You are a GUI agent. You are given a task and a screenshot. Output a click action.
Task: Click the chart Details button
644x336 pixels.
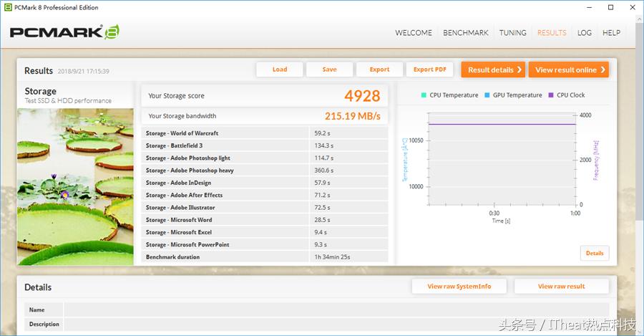tap(595, 253)
